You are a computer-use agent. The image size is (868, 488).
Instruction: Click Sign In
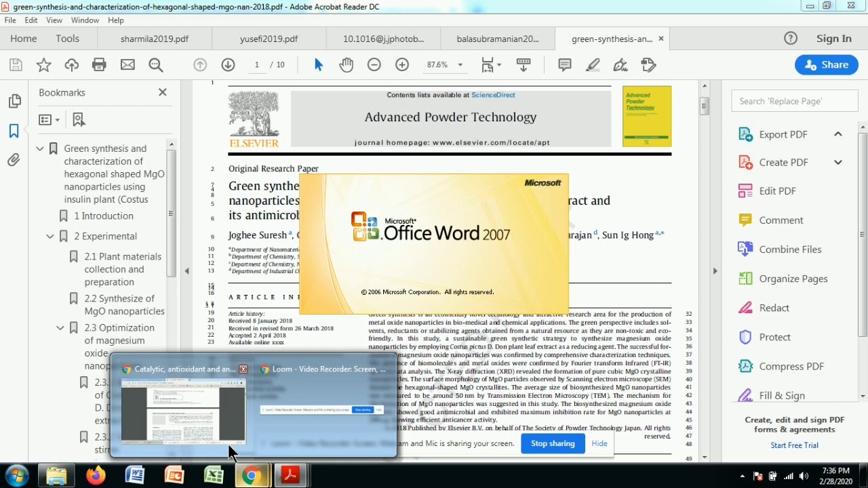tap(834, 39)
